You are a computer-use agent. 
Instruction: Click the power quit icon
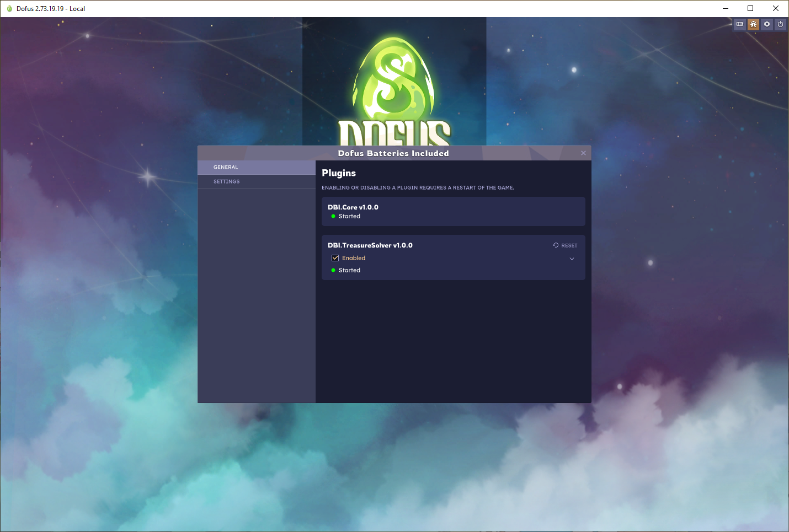[x=780, y=24]
